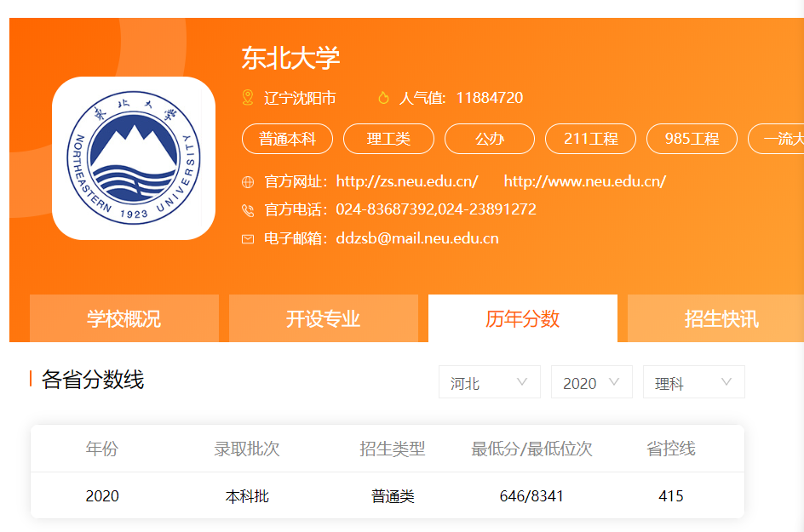The image size is (804, 532).
Task: Click the 各省分数线 section heading
Action: (93, 380)
